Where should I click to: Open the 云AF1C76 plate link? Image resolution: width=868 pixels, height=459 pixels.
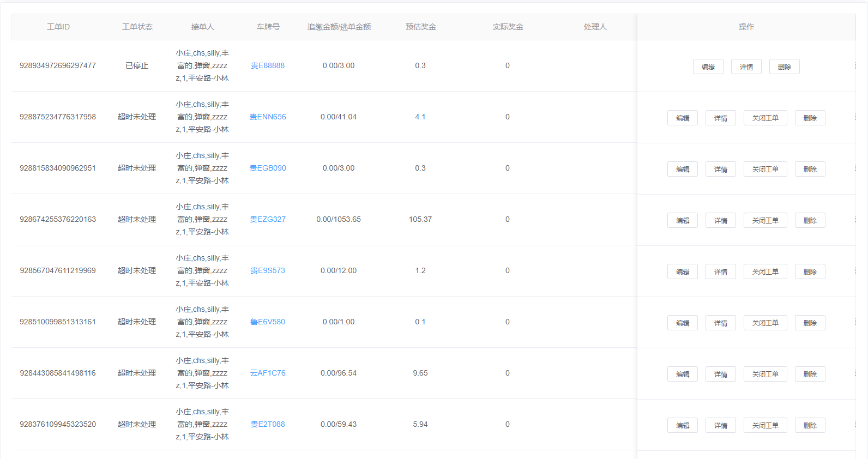coord(267,373)
